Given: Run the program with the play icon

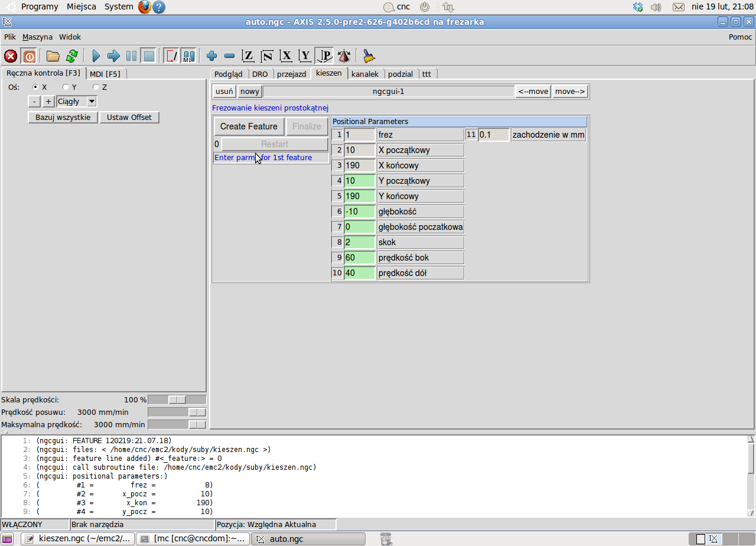Looking at the screenshot, I should tap(96, 56).
